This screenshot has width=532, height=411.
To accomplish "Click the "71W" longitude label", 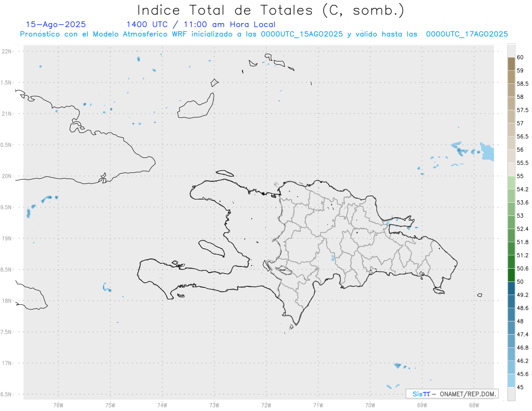I will pyautogui.click(x=318, y=405).
